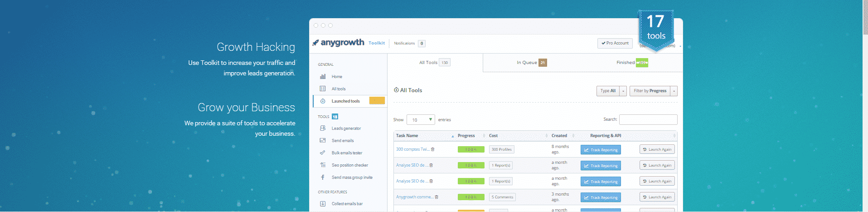Viewport: 868px width, 212px height.
Task: Click Launch Again for Anygrowth comme... task
Action: 657,197
